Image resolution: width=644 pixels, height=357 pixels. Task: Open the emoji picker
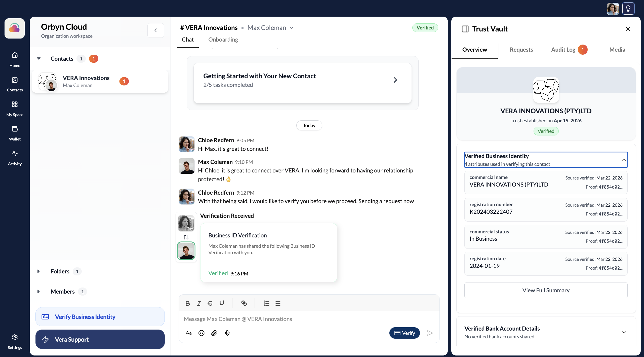(201, 333)
